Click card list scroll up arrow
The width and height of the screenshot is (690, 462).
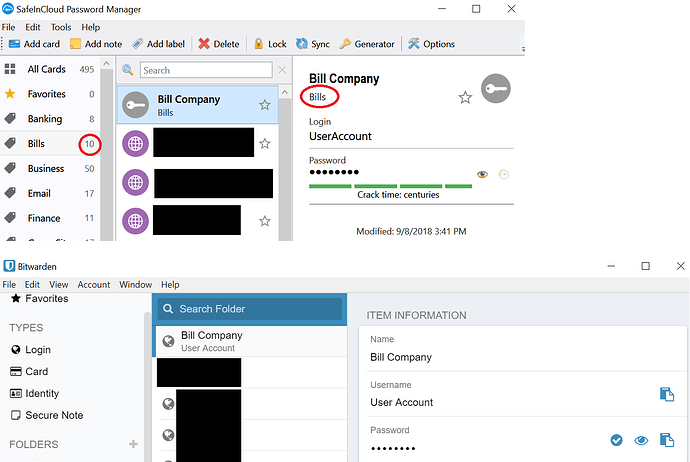coord(285,92)
